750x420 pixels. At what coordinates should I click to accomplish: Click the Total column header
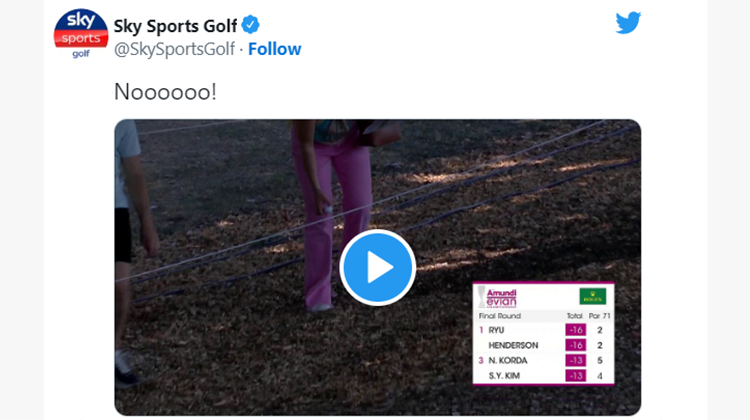pyautogui.click(x=574, y=316)
